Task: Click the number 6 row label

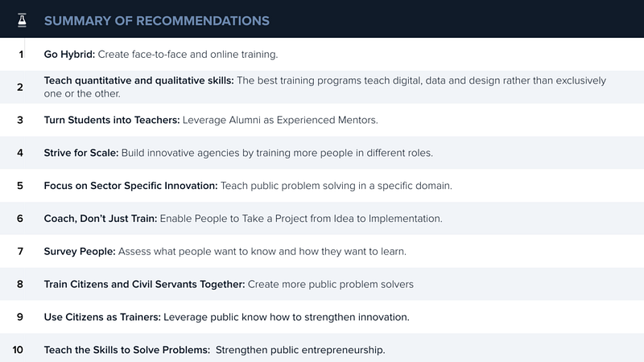Action: click(20, 218)
